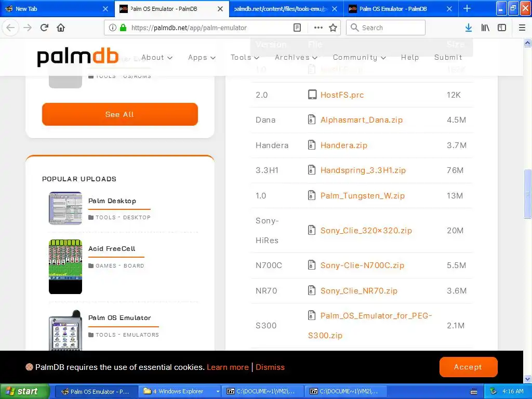
Task: Open the Palm Desktop thumbnail
Action: 65,208
